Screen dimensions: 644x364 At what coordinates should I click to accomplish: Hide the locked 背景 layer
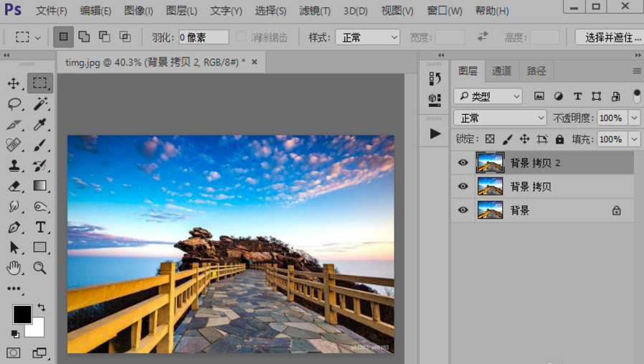click(x=463, y=210)
